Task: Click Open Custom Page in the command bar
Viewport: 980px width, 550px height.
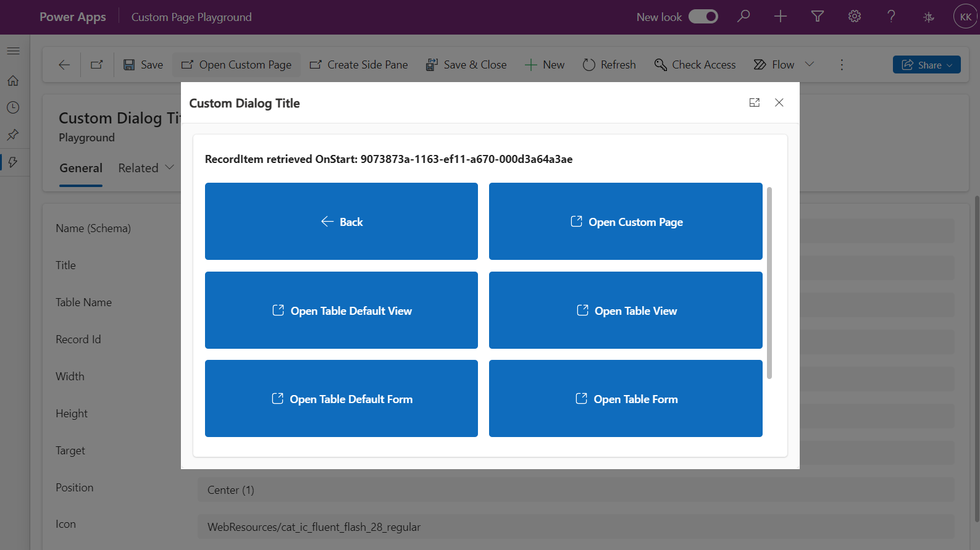Action: pyautogui.click(x=237, y=65)
